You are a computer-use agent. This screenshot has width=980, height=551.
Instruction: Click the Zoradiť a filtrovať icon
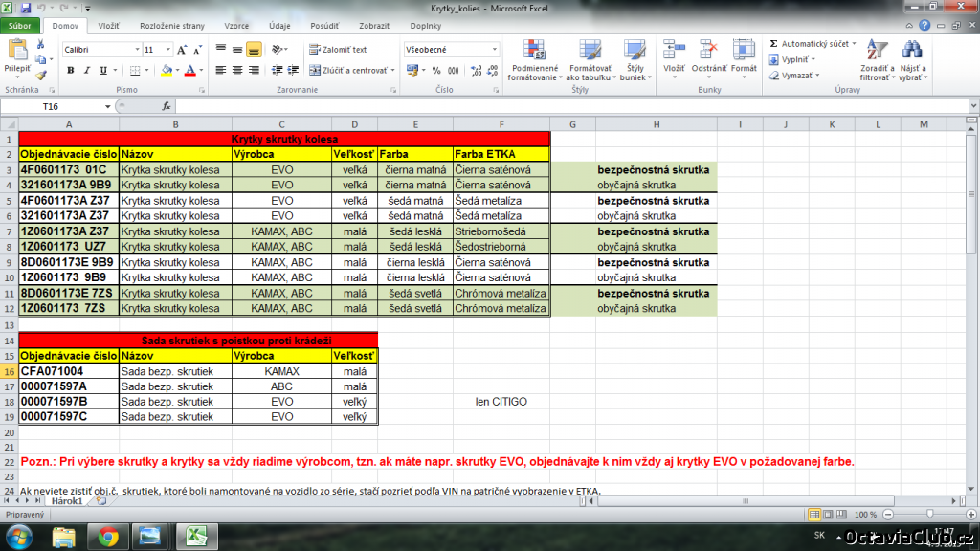point(877,51)
